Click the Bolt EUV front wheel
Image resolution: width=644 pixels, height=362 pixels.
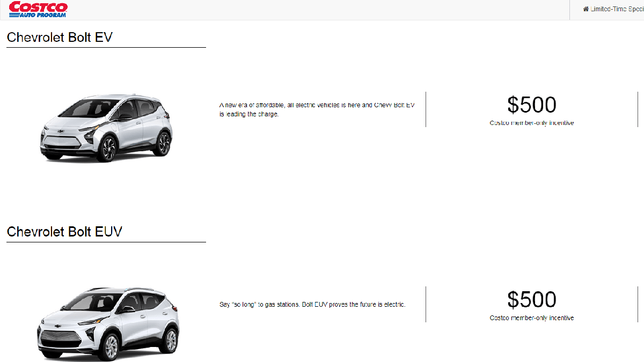pyautogui.click(x=111, y=348)
